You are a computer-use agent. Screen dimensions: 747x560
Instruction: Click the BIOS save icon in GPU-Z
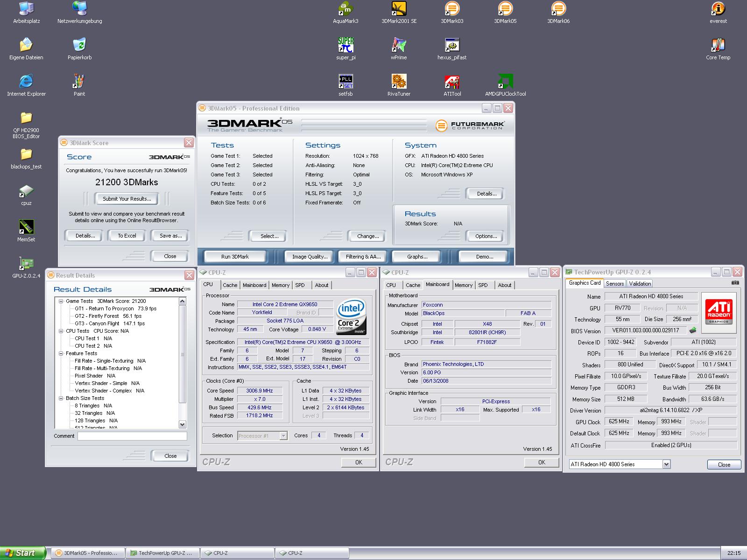[x=693, y=330]
